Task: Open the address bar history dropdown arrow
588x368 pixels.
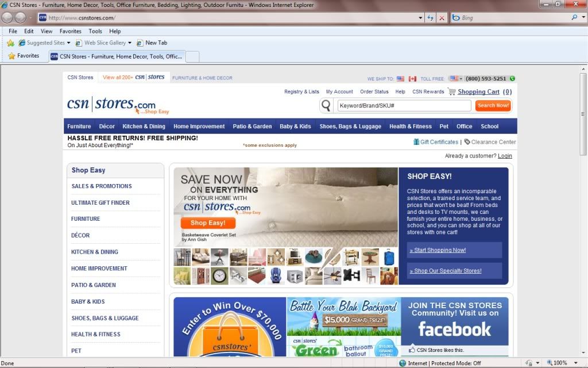Action: (x=420, y=18)
